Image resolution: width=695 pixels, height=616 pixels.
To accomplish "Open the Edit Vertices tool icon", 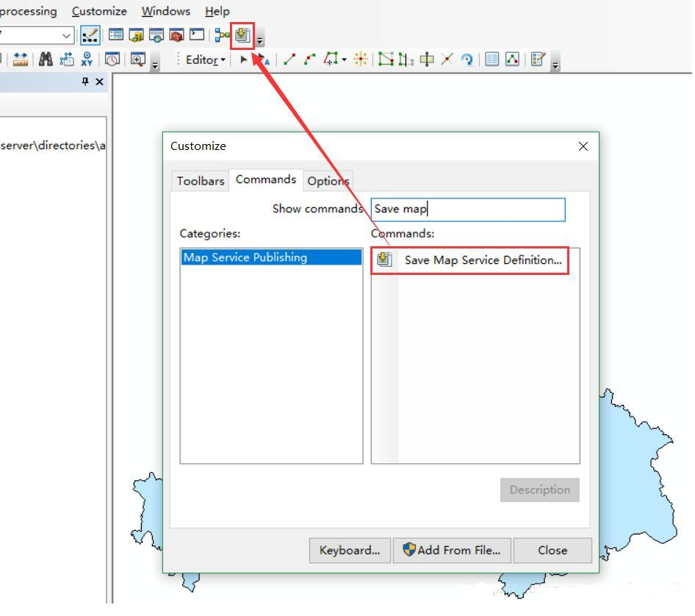I will (384, 60).
